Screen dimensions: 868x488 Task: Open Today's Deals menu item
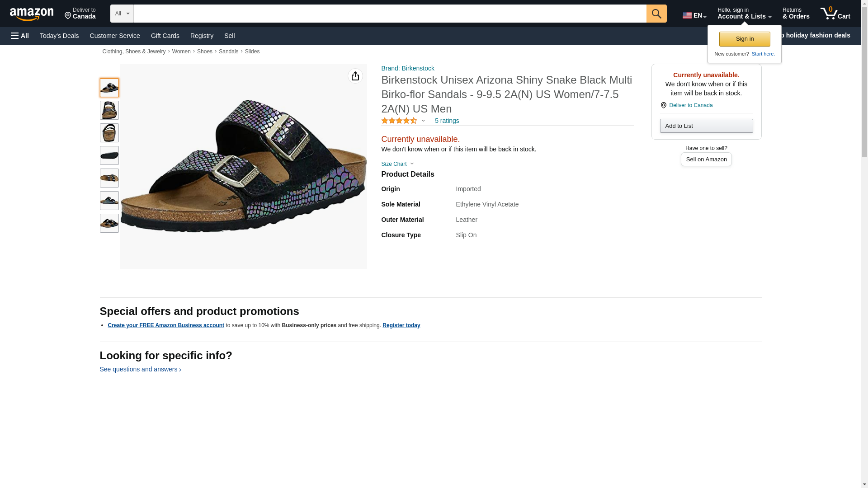click(x=59, y=36)
